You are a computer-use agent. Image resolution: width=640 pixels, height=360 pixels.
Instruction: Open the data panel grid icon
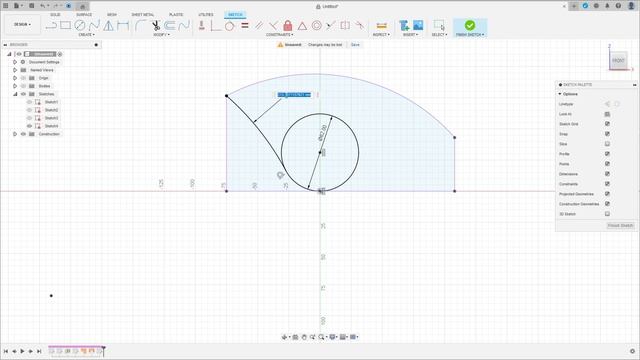pos(6,6)
